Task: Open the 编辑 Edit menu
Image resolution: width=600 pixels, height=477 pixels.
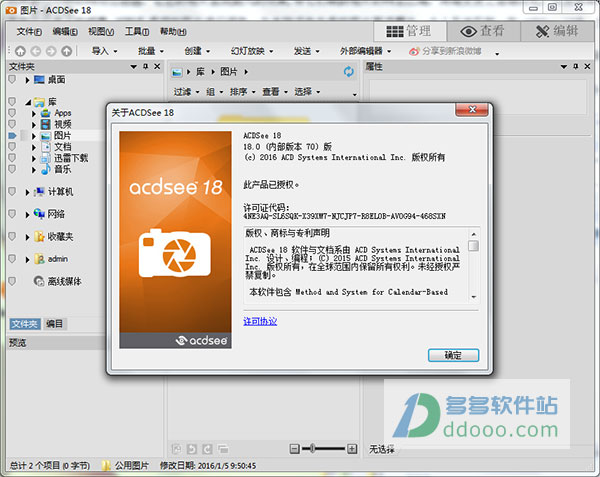Action: [65, 31]
